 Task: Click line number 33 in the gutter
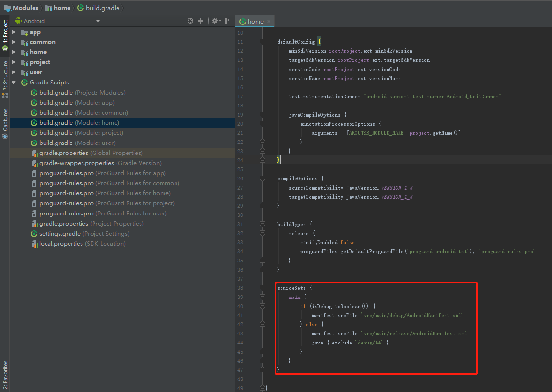241,242
